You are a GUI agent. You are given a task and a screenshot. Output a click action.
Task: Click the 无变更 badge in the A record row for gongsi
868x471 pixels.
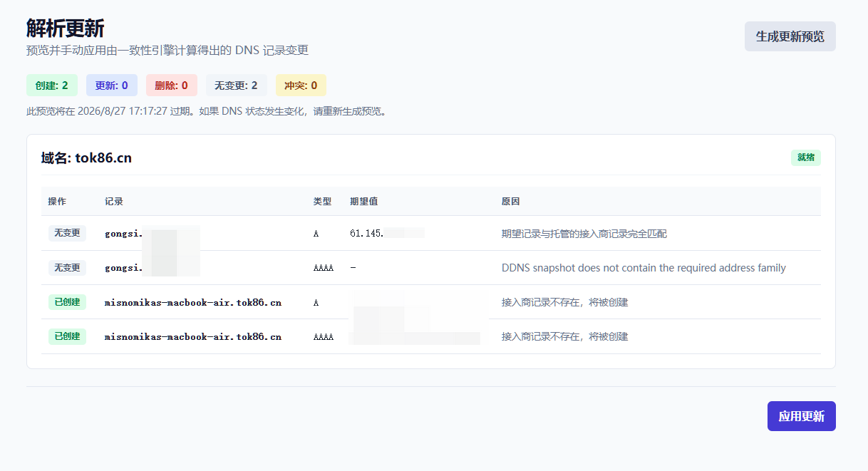pos(67,233)
